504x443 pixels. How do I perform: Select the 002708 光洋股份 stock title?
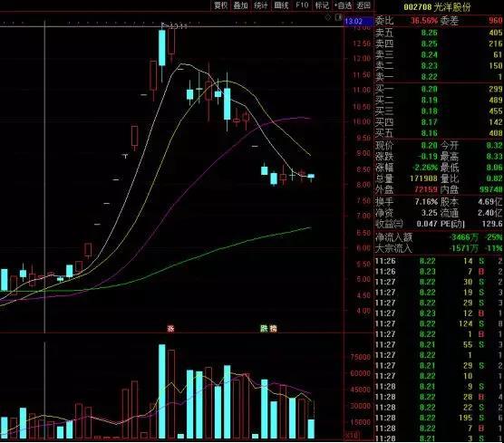[437, 6]
